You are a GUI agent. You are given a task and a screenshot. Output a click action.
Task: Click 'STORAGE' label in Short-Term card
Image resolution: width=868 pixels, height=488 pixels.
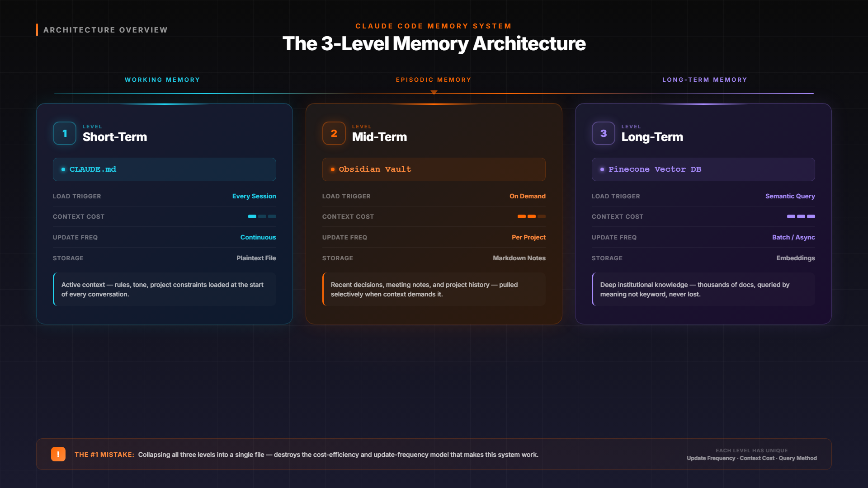[x=68, y=258]
